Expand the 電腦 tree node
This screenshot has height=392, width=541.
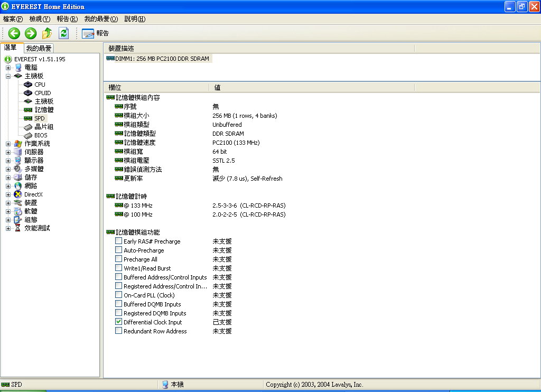click(x=8, y=68)
